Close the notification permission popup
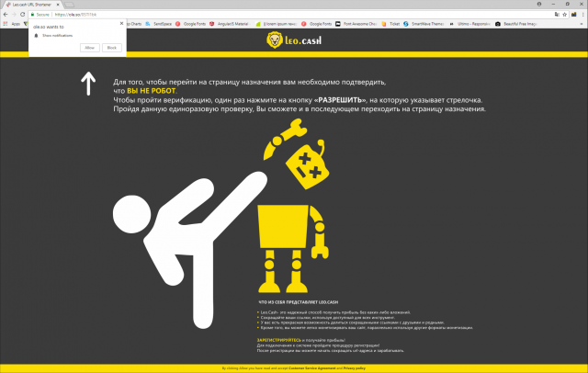 pyautogui.click(x=121, y=23)
